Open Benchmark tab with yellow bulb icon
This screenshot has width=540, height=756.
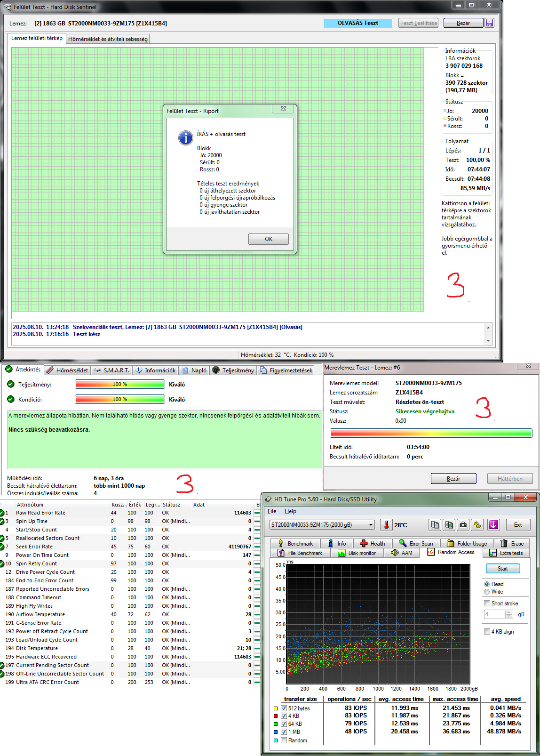point(295,543)
